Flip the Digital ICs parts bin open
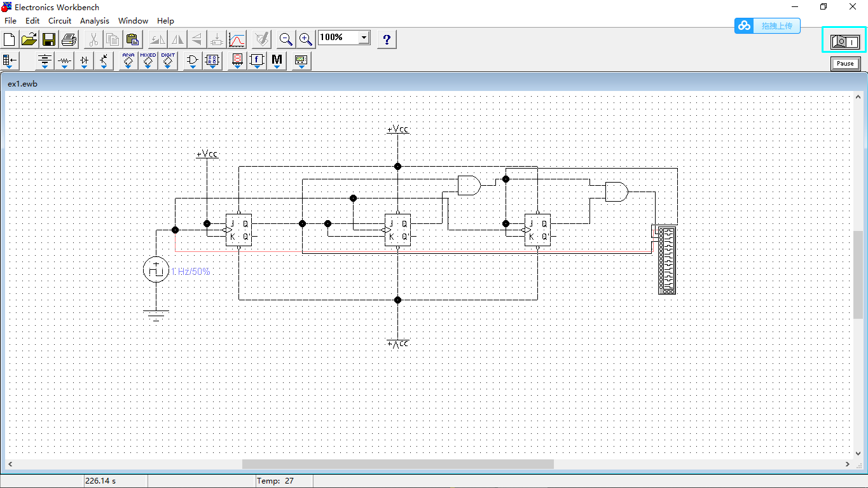Screen dimensions: 868x488 pyautogui.click(x=168, y=60)
